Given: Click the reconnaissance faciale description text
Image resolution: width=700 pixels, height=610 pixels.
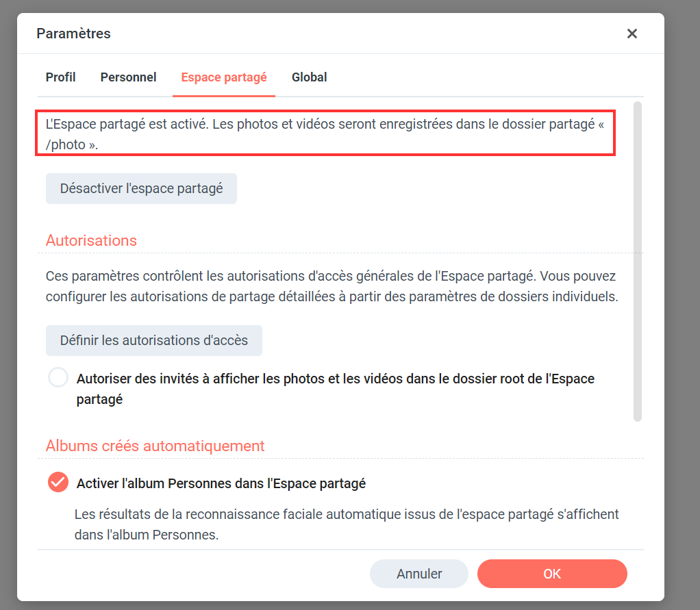Looking at the screenshot, I should coord(347,524).
